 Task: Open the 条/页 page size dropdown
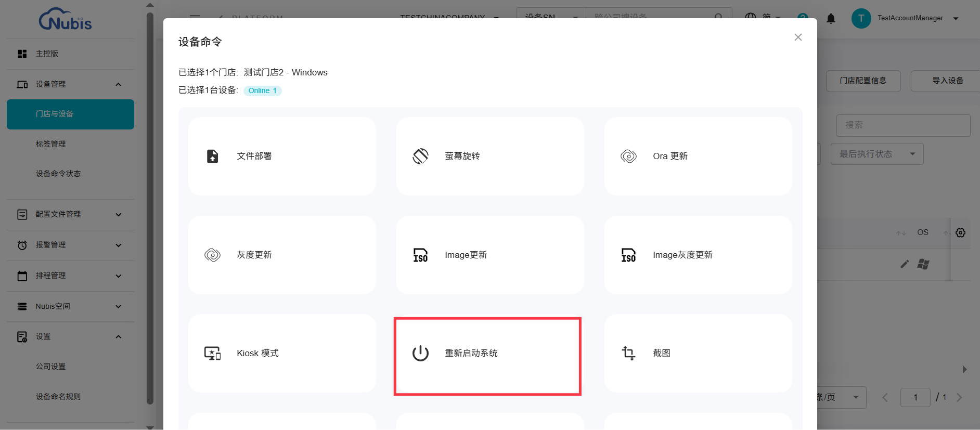842,397
